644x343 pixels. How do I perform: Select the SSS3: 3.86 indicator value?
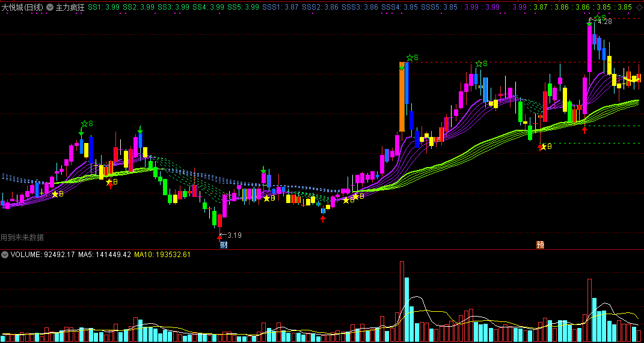360,7
